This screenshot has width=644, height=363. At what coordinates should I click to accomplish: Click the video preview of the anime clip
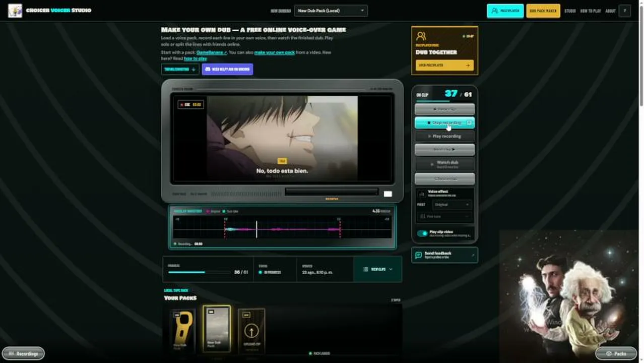coord(282,138)
